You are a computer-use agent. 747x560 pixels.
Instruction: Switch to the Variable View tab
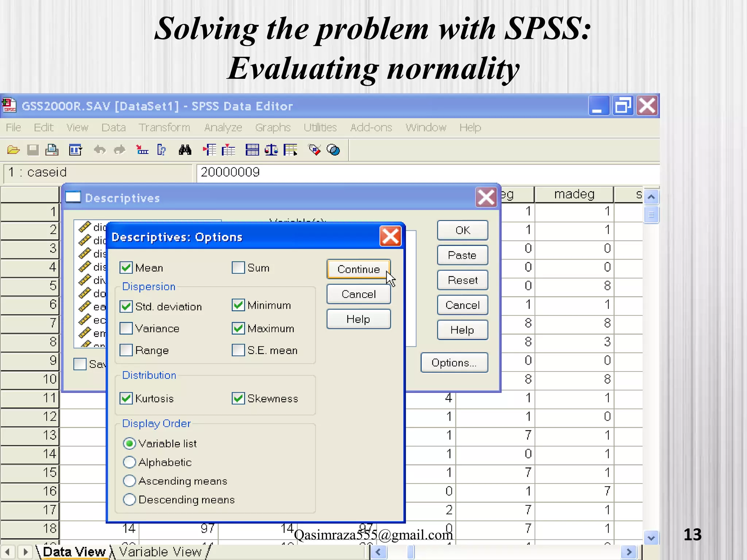(160, 552)
